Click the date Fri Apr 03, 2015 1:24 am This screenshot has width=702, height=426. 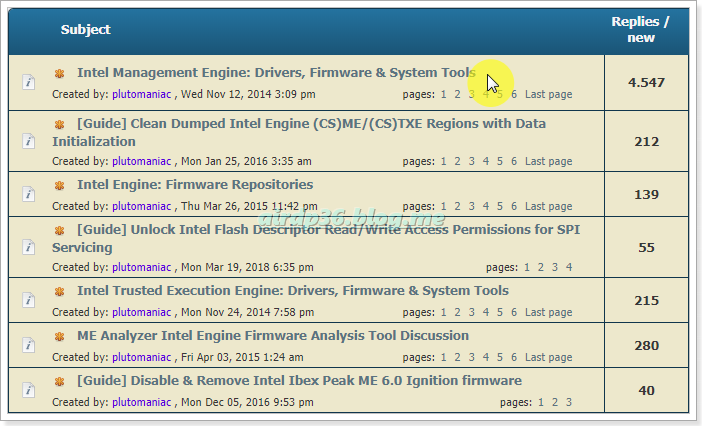242,357
